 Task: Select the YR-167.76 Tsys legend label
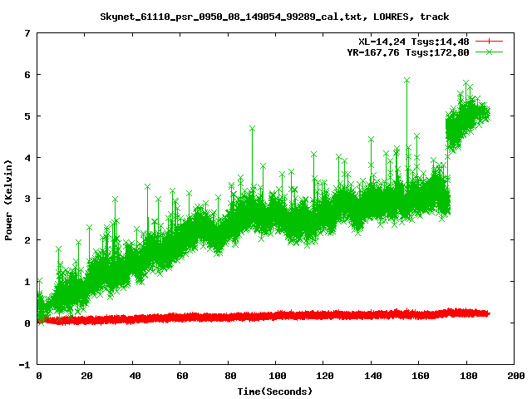point(408,52)
